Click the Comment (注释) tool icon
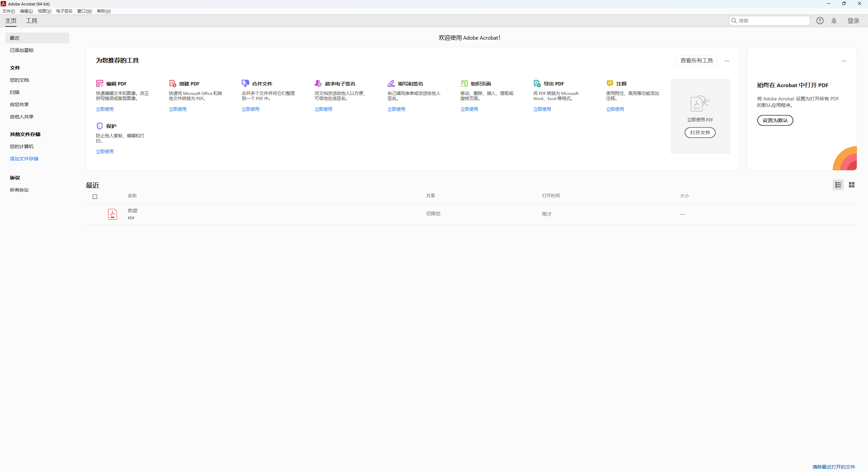The width and height of the screenshot is (868, 472). pyautogui.click(x=610, y=83)
